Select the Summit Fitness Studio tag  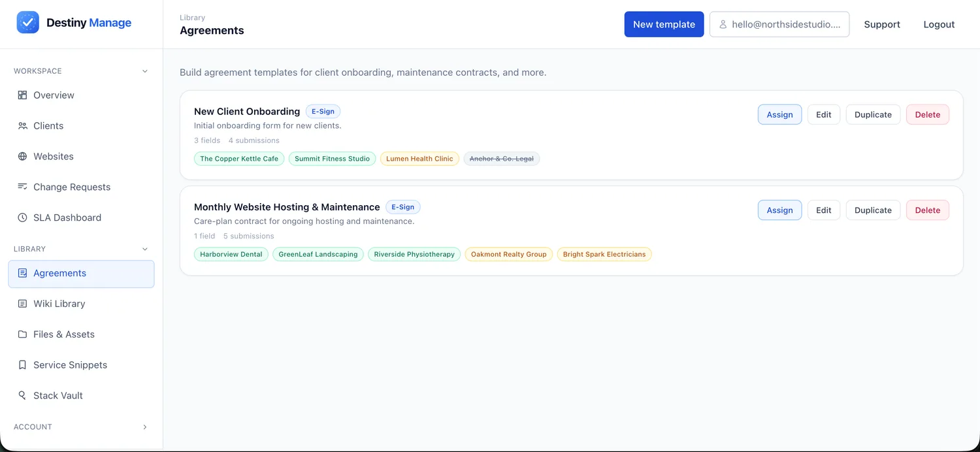[x=332, y=159]
